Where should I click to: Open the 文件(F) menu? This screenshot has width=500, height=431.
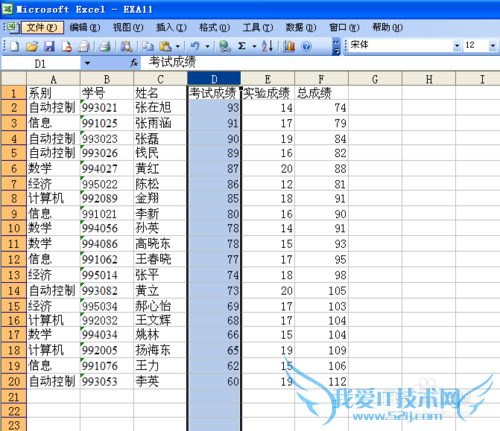tap(42, 27)
